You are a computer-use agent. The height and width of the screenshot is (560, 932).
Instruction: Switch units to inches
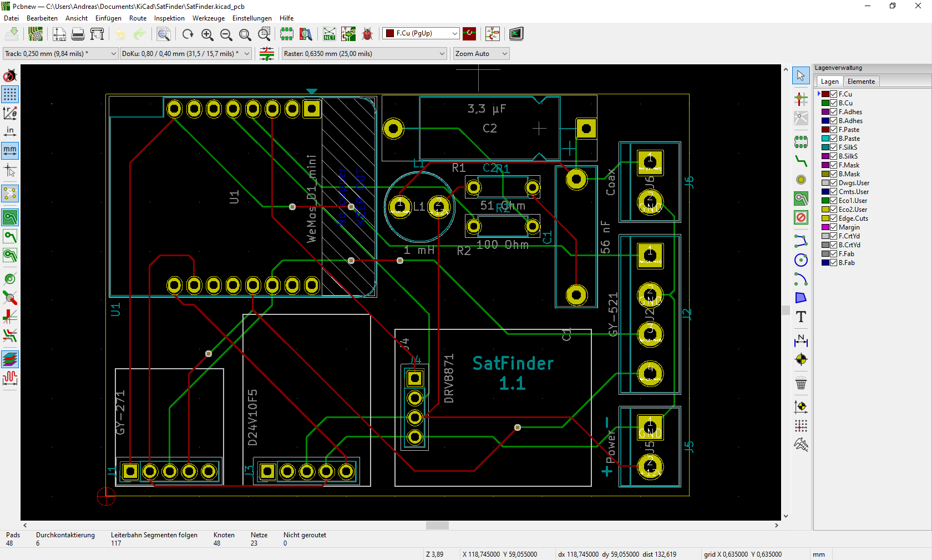click(x=10, y=131)
